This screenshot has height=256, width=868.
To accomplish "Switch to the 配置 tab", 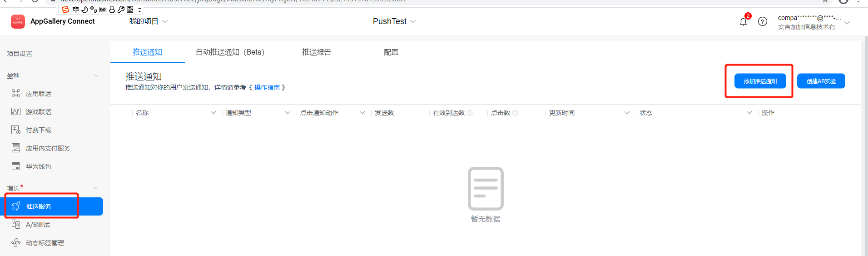I will click(391, 52).
